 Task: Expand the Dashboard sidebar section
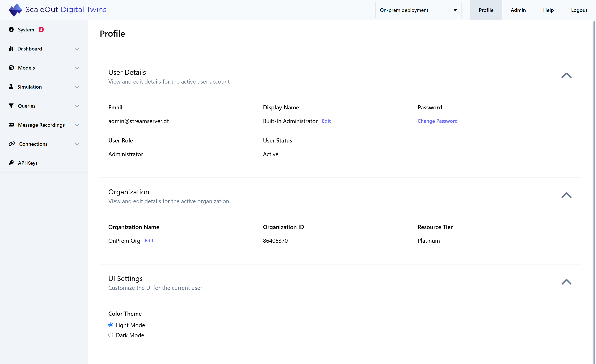(x=77, y=49)
